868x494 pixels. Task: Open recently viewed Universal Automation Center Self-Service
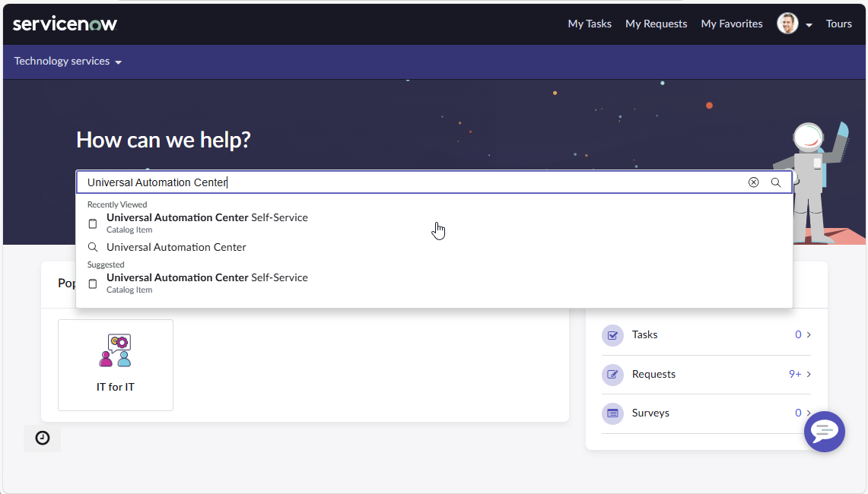[x=434, y=223]
